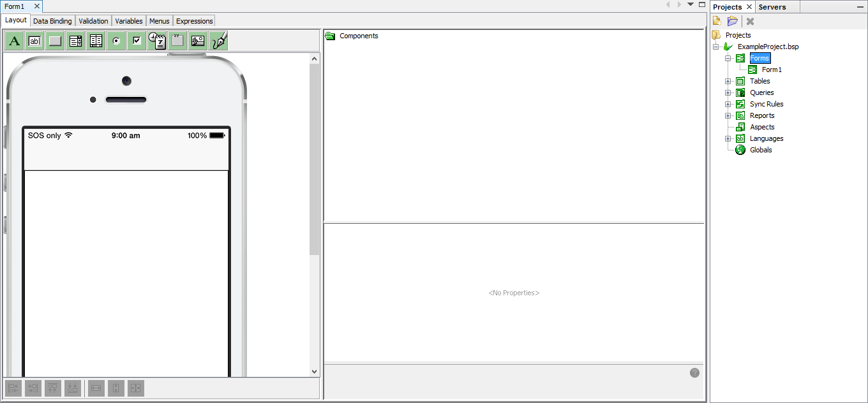
Task: Click the New Project icon
Action: (717, 21)
